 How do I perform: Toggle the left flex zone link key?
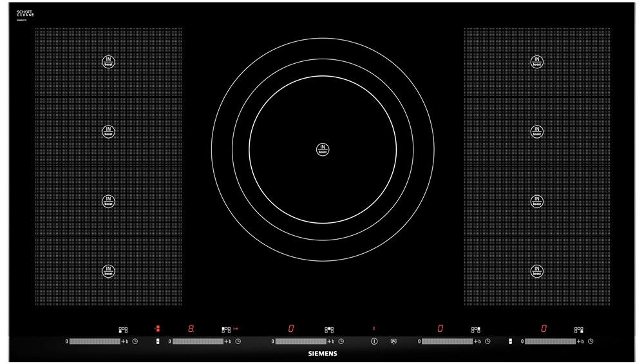[158, 341]
